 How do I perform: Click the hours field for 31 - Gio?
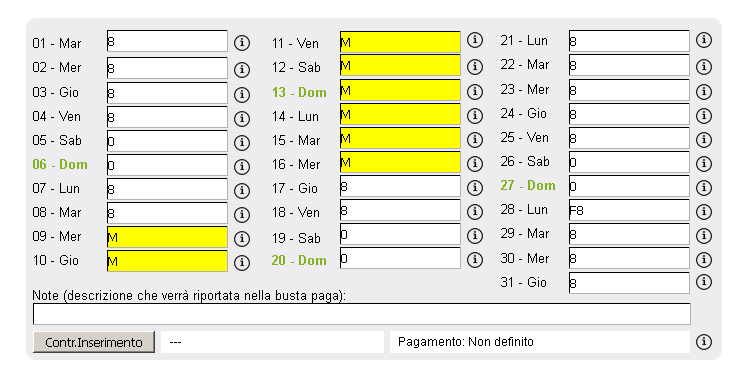pyautogui.click(x=629, y=283)
